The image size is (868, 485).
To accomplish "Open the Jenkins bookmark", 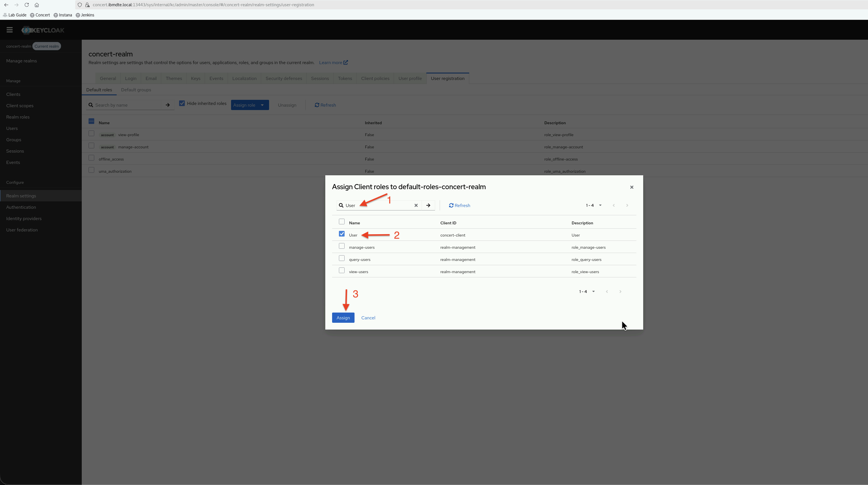I will 85,15.
